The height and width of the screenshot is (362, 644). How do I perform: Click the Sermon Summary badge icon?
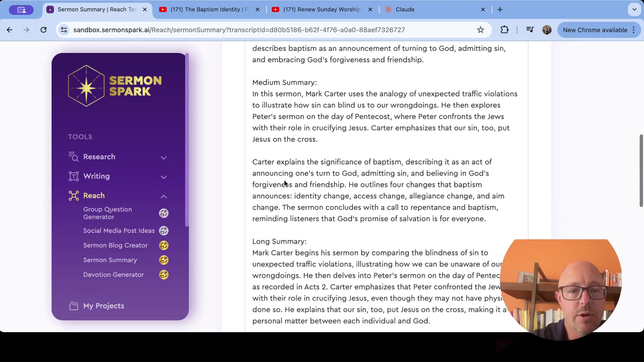coord(164,260)
